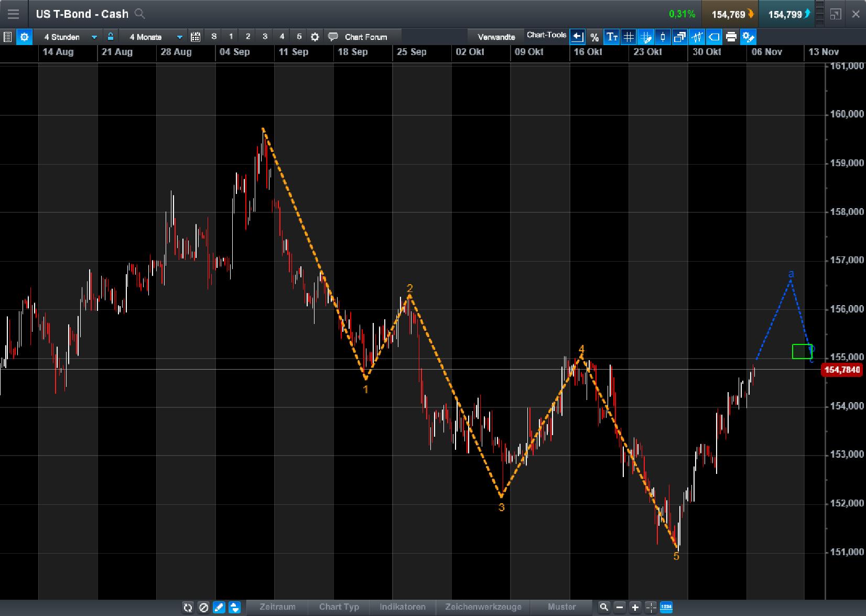
Task: Open the up-down arrows dropdown at bottom
Action: [x=235, y=608]
